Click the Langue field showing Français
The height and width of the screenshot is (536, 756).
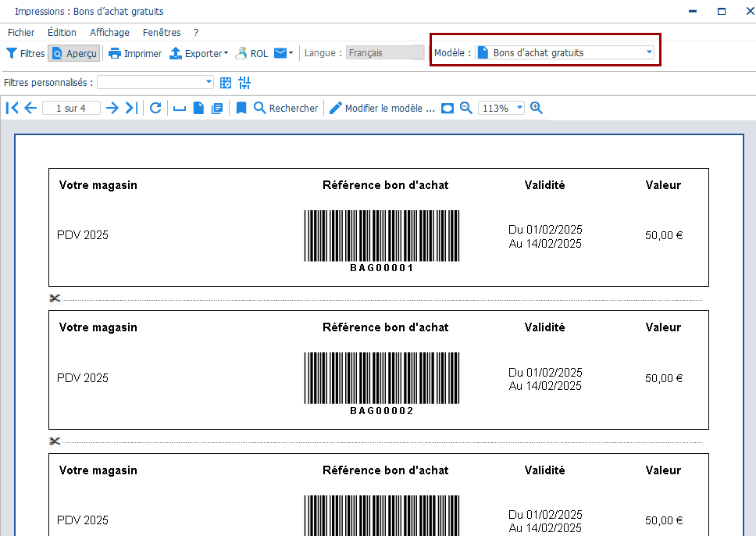385,52
